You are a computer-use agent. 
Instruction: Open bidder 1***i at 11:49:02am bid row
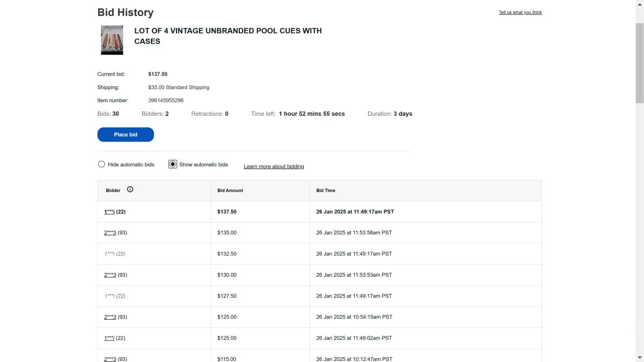click(109, 338)
